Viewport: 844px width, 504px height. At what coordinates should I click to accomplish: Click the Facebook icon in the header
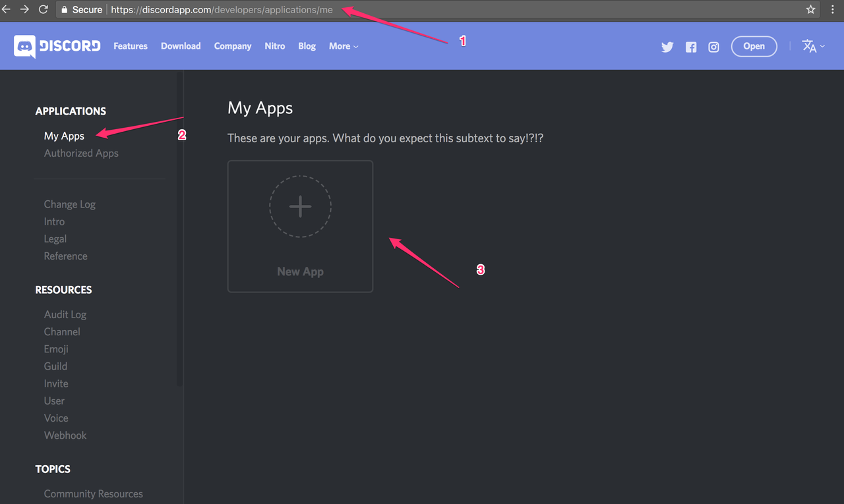pyautogui.click(x=690, y=46)
